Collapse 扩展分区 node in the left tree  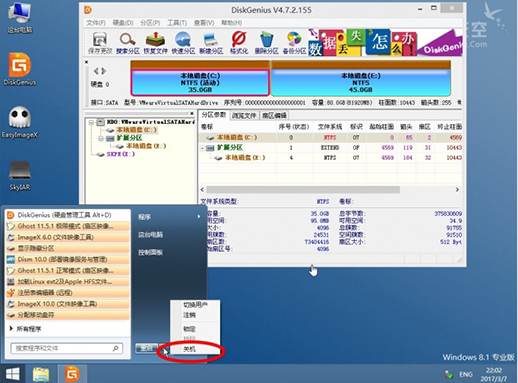(x=101, y=138)
